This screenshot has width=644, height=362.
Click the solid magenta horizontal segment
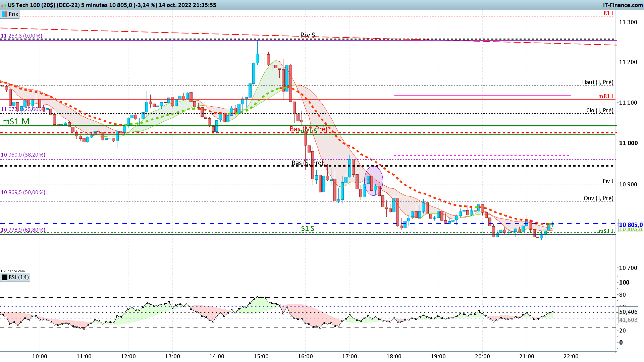click(482, 96)
